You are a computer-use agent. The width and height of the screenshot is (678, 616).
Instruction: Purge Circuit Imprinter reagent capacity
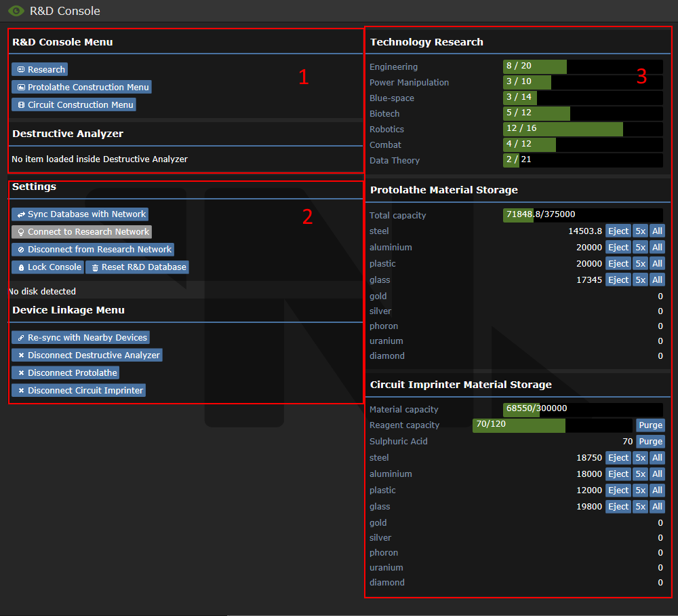coord(650,425)
